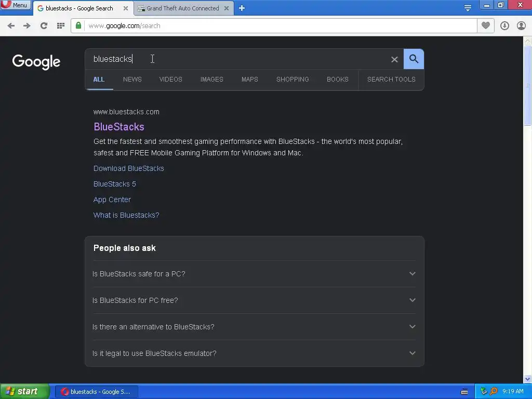Switch to BOOKS results tab
The image size is (532, 399).
pyautogui.click(x=338, y=79)
